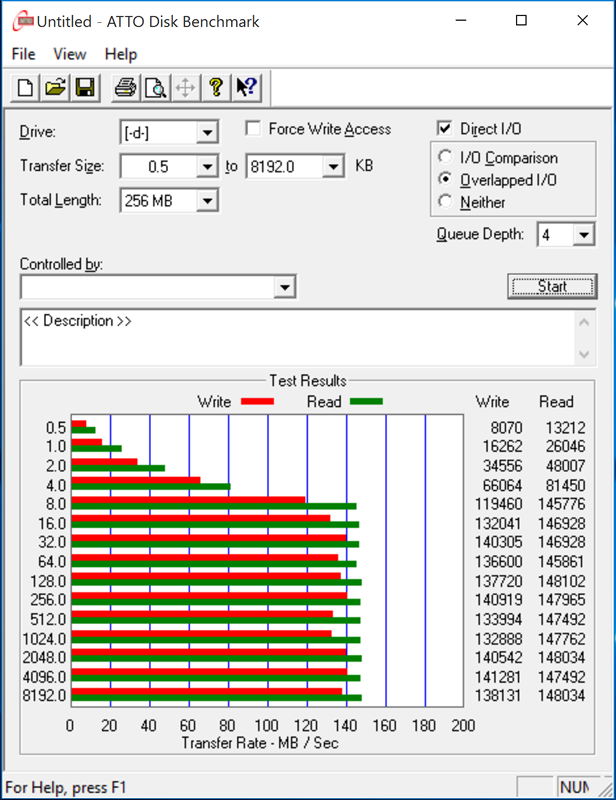Expand the maximum Transfer Size 8192.0 dropdown
The width and height of the screenshot is (616, 800).
333,167
